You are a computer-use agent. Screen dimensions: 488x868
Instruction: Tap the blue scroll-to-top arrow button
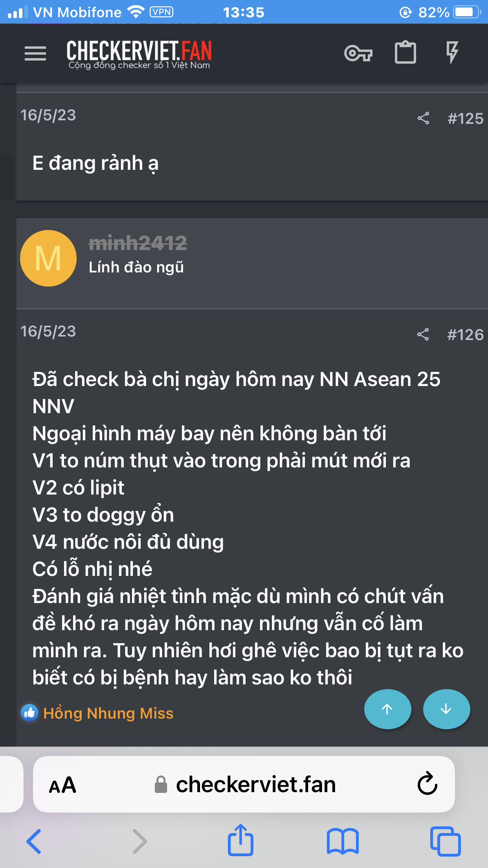click(x=387, y=709)
